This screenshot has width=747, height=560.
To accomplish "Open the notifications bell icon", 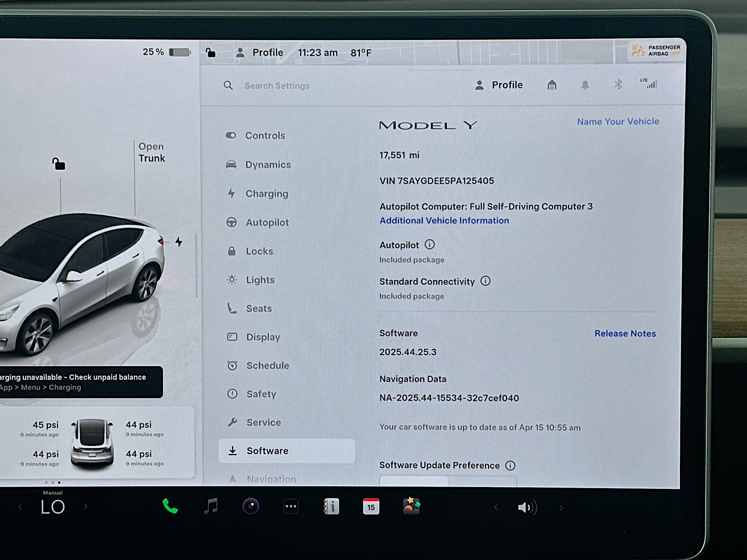I will point(585,85).
